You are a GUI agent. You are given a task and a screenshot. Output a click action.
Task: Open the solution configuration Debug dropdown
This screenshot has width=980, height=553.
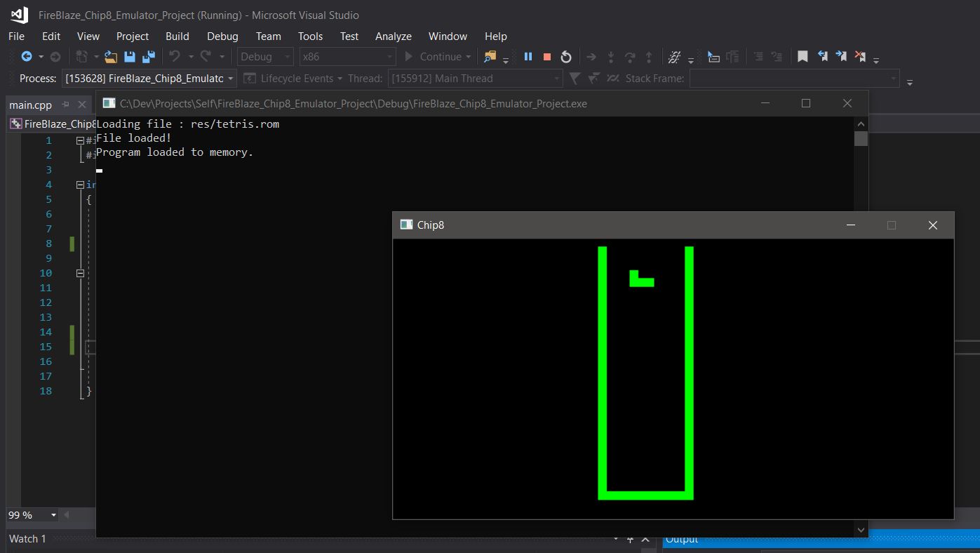(x=286, y=56)
